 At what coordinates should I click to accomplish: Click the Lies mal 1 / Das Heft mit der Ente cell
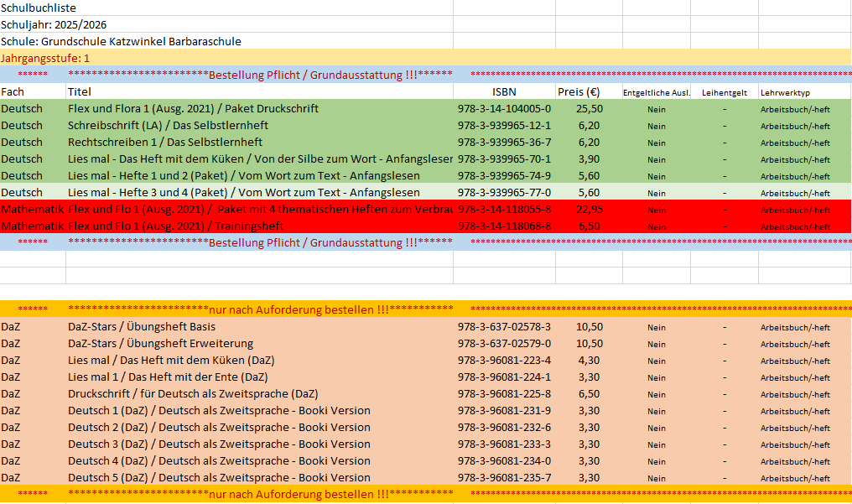(x=260, y=377)
